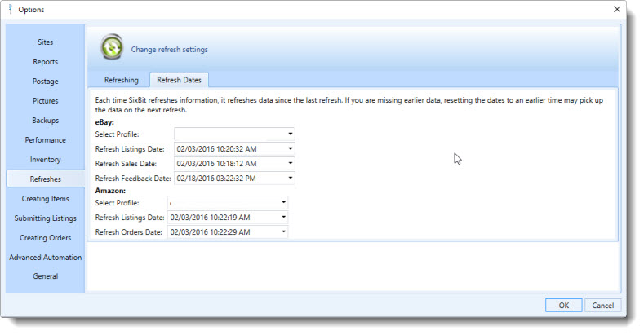Click the Cancel button
Viewport: 644px width, 335px height.
point(602,306)
